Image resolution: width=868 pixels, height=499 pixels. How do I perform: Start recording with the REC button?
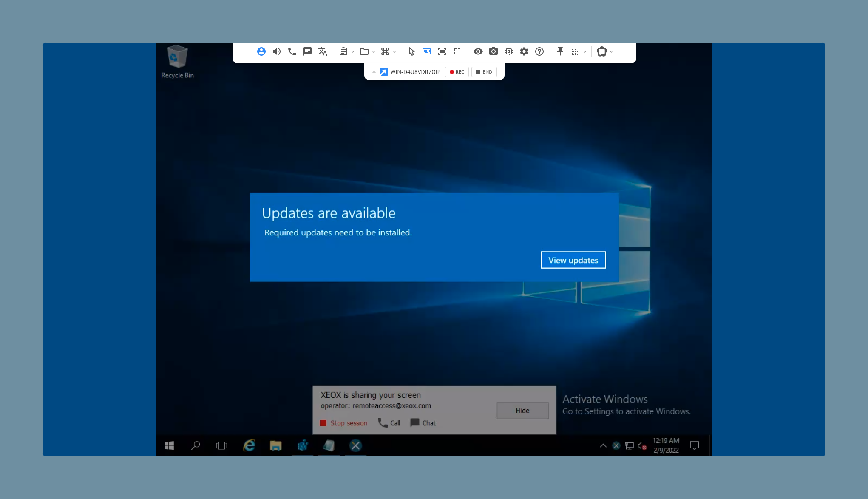457,72
